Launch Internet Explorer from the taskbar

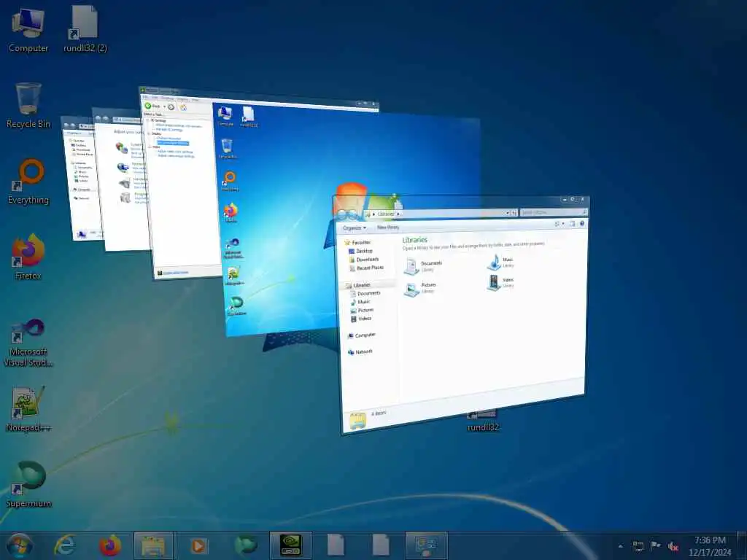65,545
